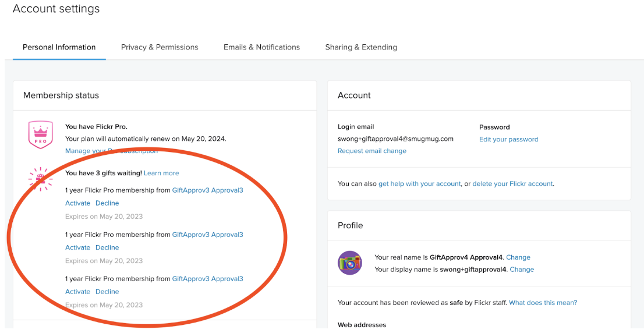Activate the second gifted Pro membership
The height and width of the screenshot is (333, 644).
point(77,247)
